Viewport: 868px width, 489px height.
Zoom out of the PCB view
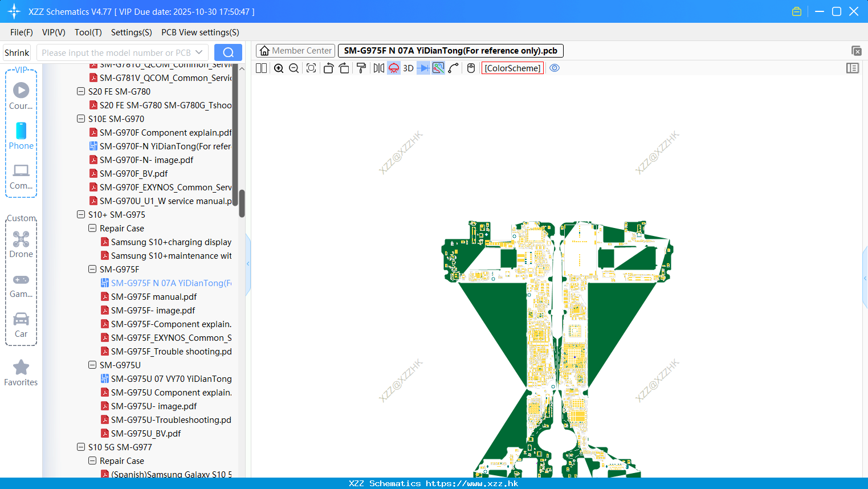(x=294, y=68)
